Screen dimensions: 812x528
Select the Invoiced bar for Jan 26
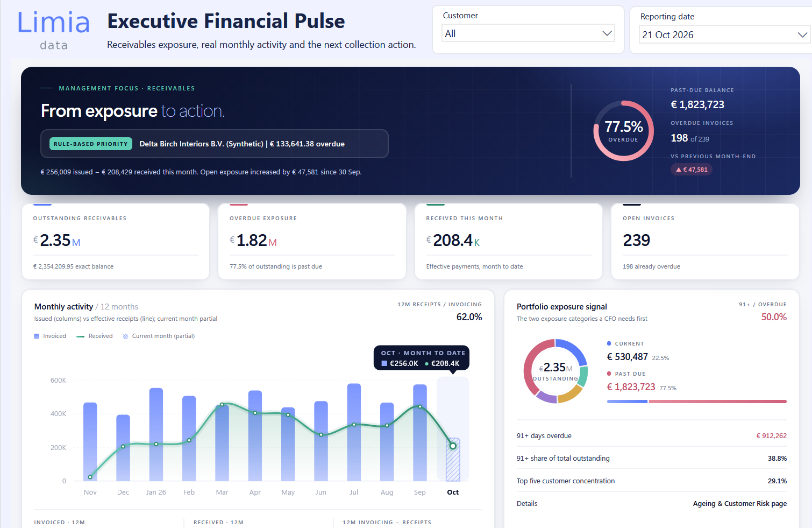click(x=156, y=434)
